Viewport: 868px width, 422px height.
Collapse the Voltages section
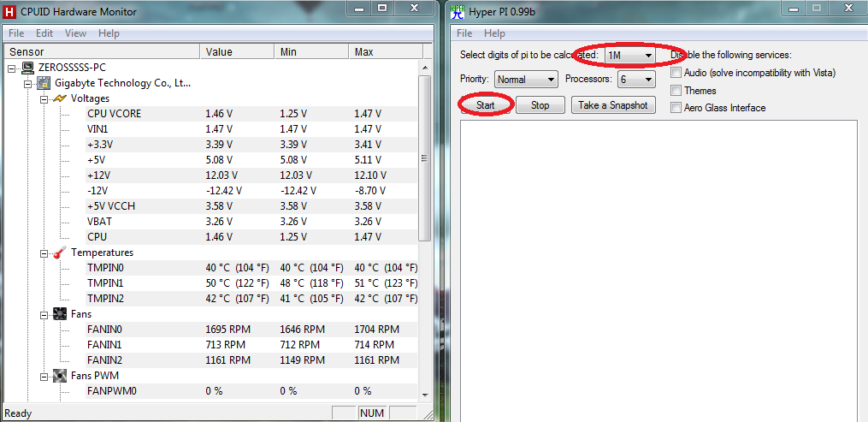pos(44,99)
